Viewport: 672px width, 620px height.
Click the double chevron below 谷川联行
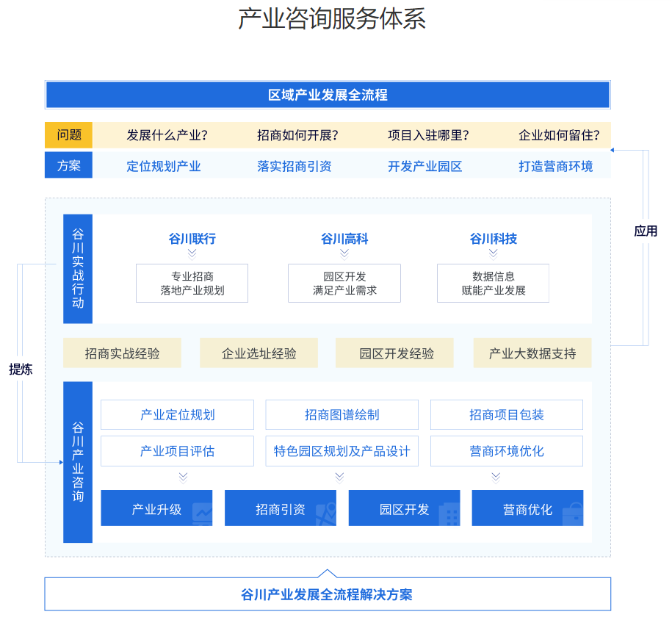192,253
